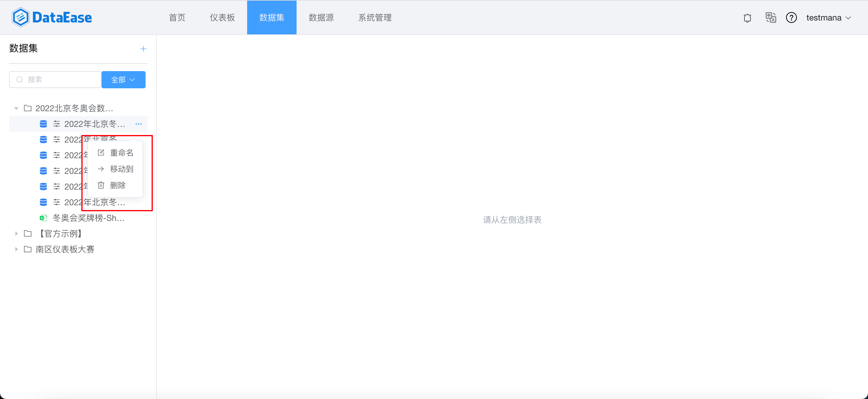Go to the 首页 tab
Viewport: 868px width, 399px height.
click(177, 17)
